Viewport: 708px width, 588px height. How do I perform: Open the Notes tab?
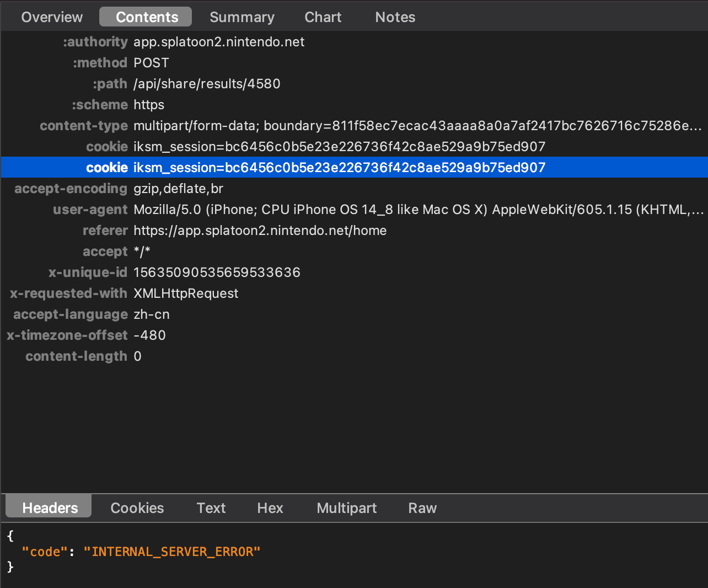395,17
